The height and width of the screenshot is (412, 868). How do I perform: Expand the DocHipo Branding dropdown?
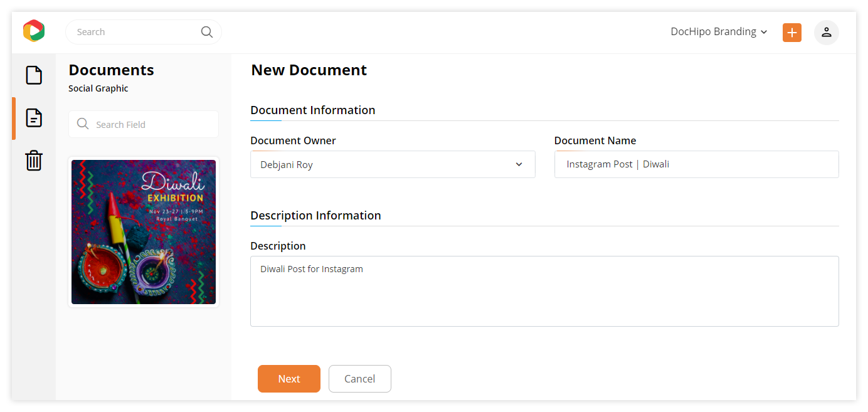coord(719,32)
